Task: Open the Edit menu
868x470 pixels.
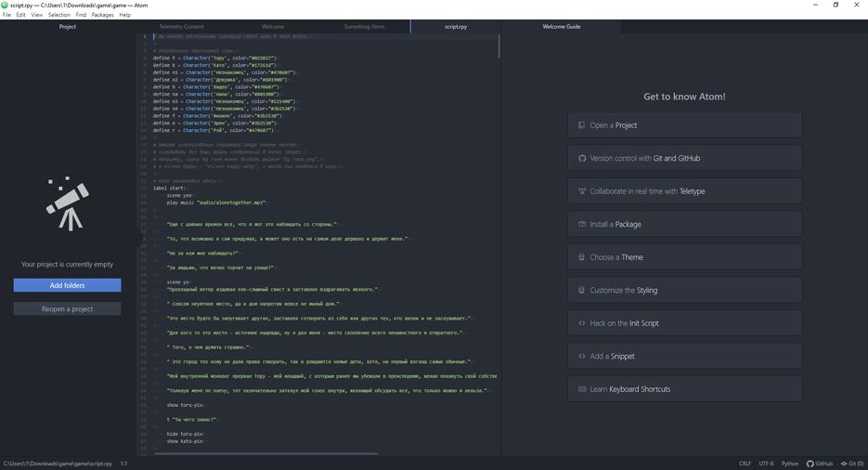Action: click(20, 15)
